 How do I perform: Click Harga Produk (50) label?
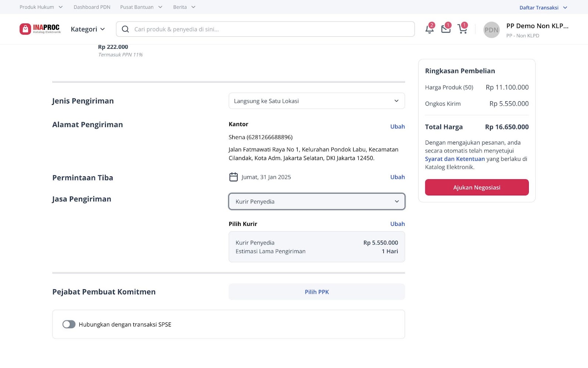[449, 88]
